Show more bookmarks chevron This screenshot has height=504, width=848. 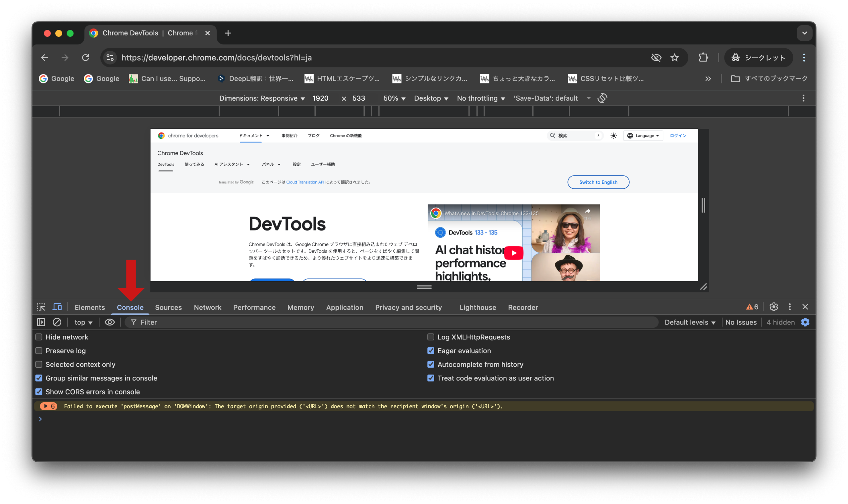coord(708,78)
